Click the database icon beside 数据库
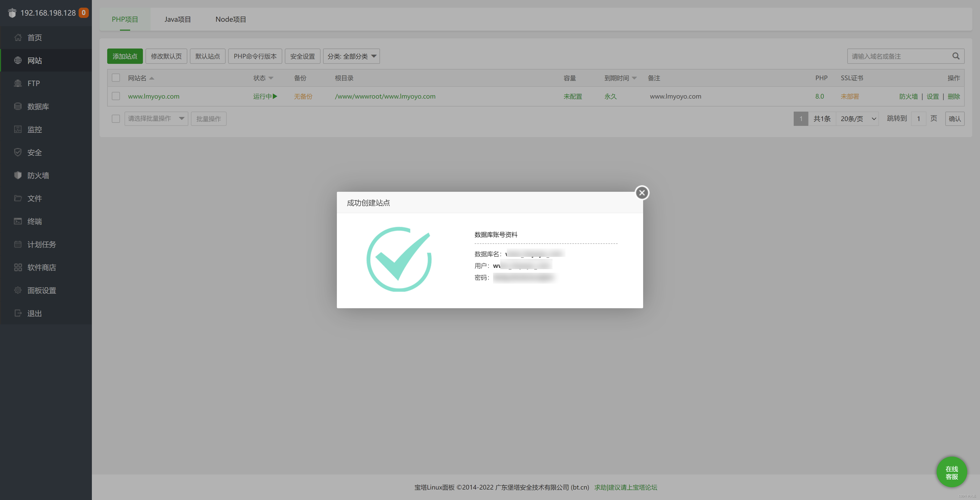The height and width of the screenshot is (500, 980). 18,106
